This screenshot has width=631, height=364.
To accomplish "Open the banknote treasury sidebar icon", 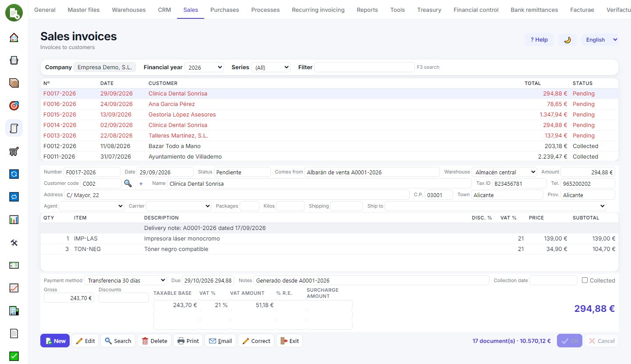I will [x=14, y=265].
